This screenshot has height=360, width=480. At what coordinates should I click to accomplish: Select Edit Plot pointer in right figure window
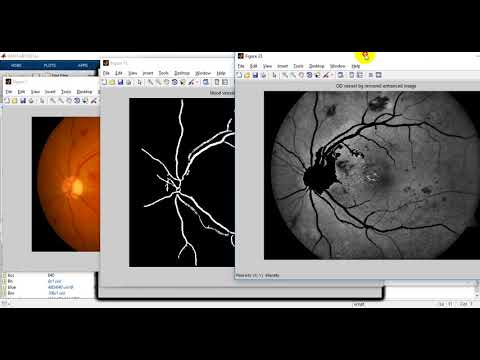tap(274, 75)
